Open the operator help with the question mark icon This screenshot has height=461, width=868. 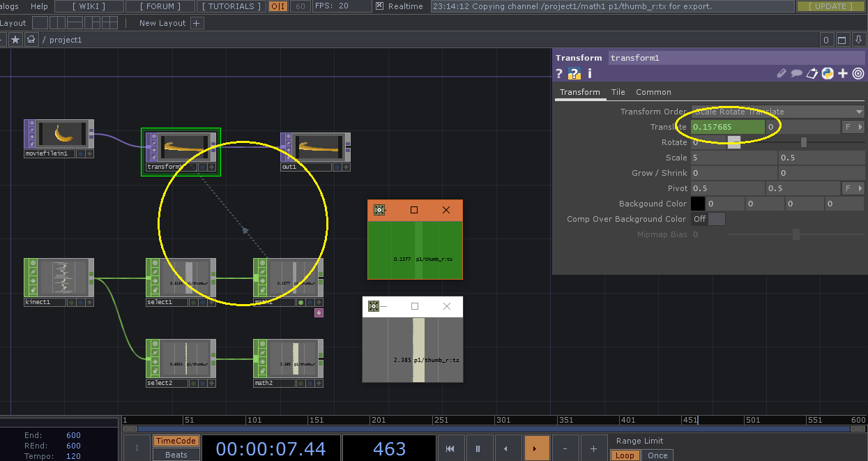coord(558,73)
